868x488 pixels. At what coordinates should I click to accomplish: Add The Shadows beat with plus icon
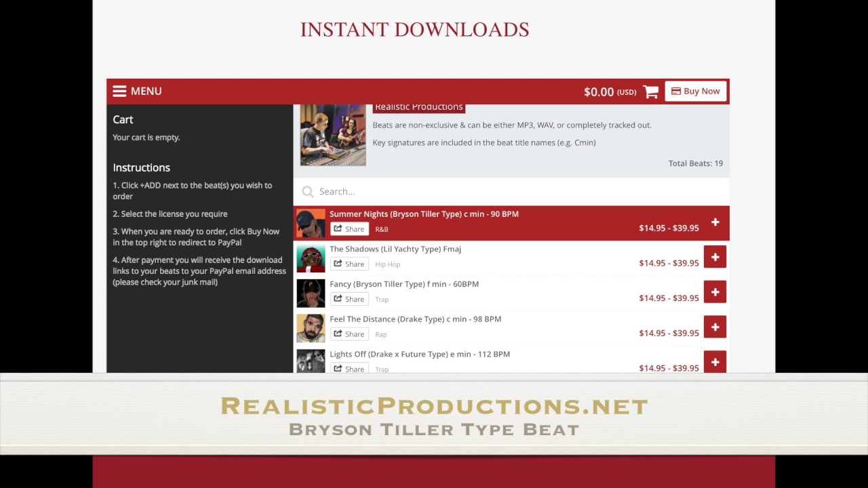[x=715, y=257]
